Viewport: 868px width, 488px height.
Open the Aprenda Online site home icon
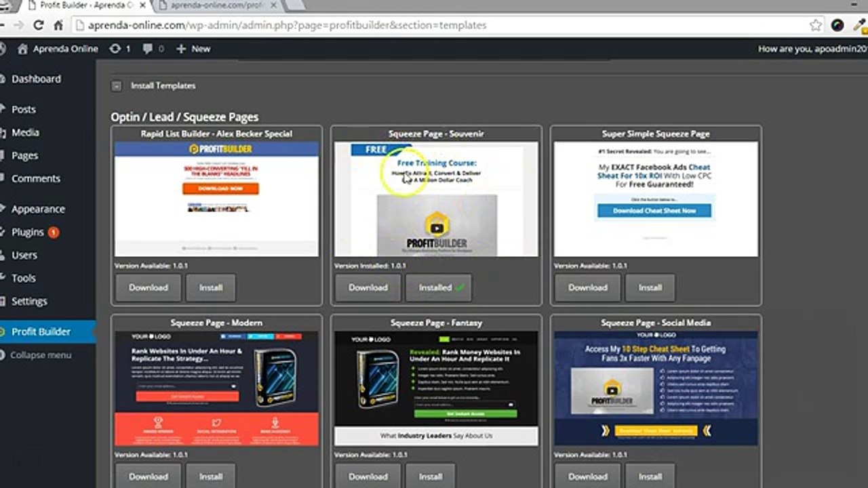pyautogui.click(x=57, y=49)
